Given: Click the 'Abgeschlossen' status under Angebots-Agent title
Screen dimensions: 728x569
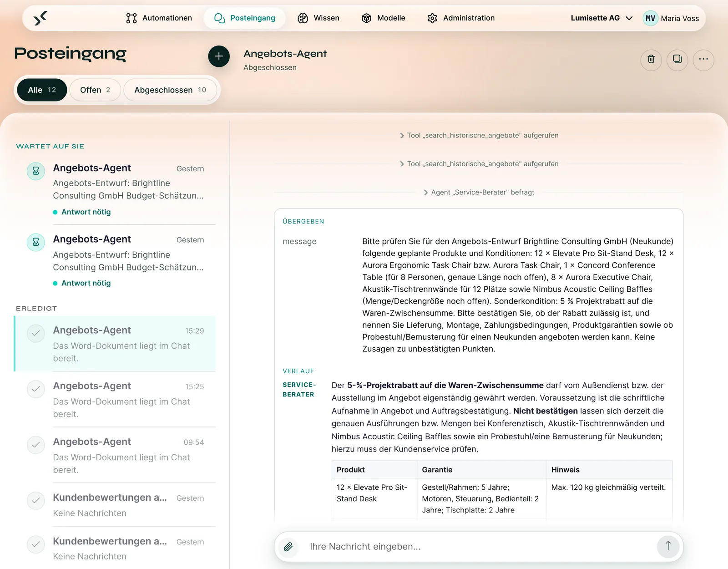Looking at the screenshot, I should (x=270, y=67).
